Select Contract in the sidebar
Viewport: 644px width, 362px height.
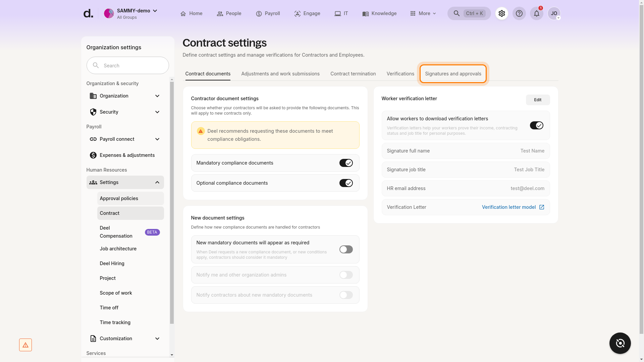130,213
